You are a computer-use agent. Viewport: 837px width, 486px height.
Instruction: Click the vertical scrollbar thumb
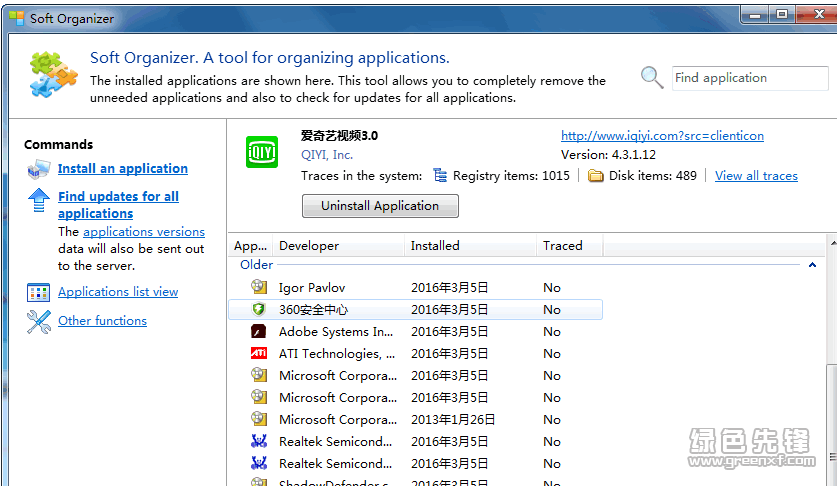832,425
